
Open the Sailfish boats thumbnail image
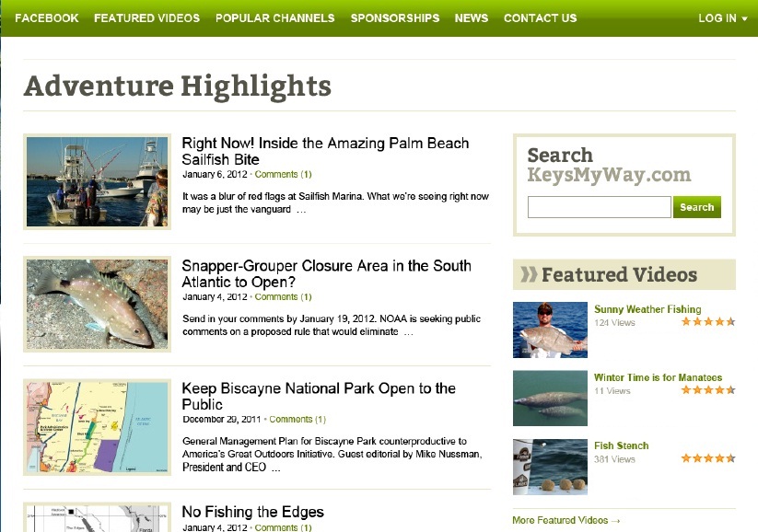tap(97, 181)
